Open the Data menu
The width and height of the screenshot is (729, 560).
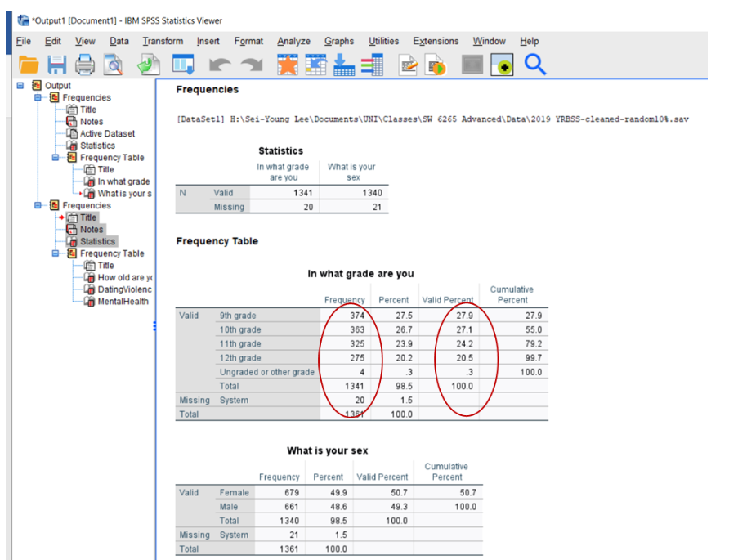tap(119, 41)
